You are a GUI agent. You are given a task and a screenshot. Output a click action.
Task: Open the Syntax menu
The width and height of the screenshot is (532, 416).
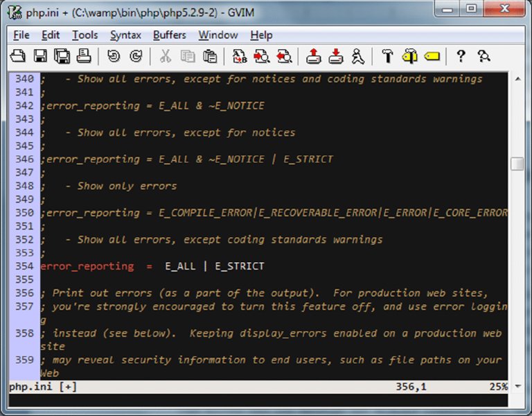pos(125,35)
